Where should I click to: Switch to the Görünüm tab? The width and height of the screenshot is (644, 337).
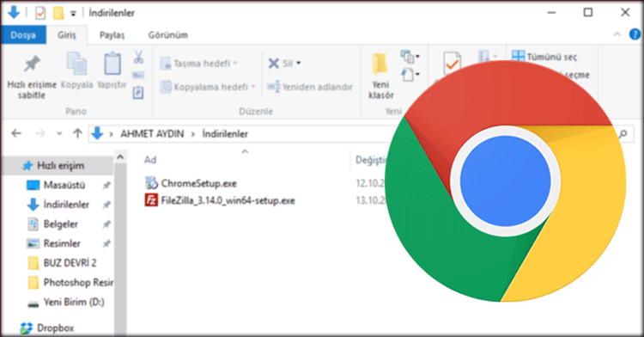coord(168,35)
